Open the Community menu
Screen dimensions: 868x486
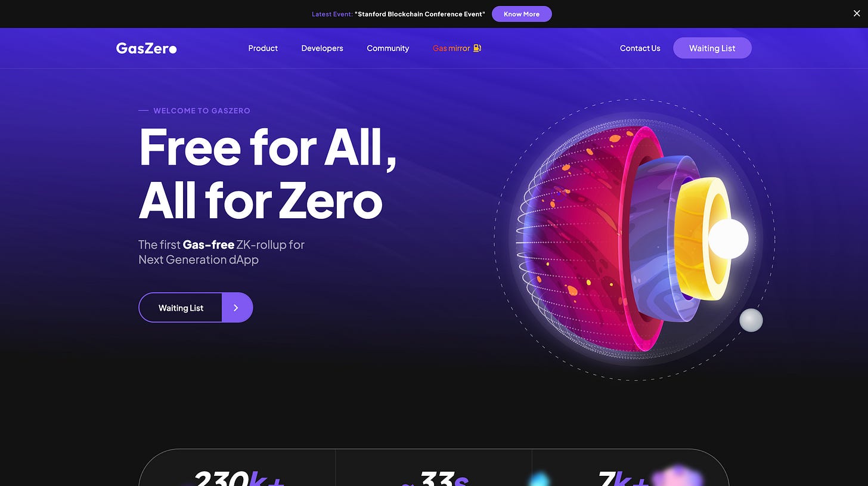pyautogui.click(x=387, y=48)
